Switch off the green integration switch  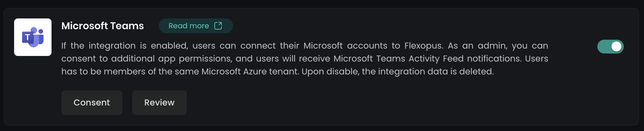pyautogui.click(x=610, y=47)
